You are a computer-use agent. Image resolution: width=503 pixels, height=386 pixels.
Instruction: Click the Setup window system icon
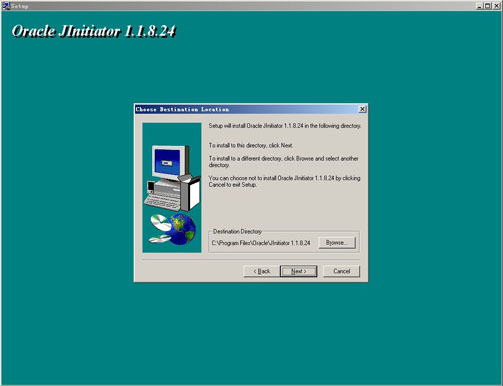(6, 6)
